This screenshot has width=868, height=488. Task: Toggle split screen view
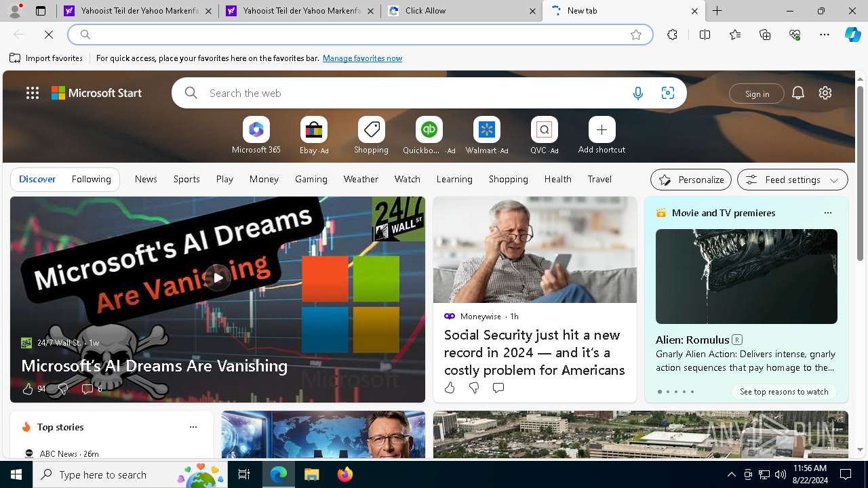(705, 35)
